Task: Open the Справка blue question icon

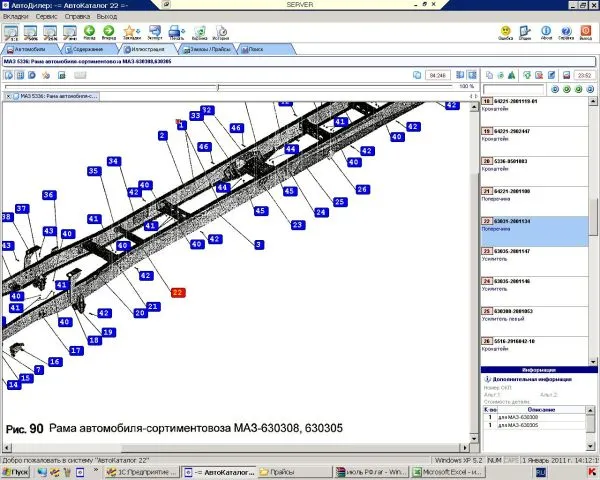Action: (x=566, y=33)
